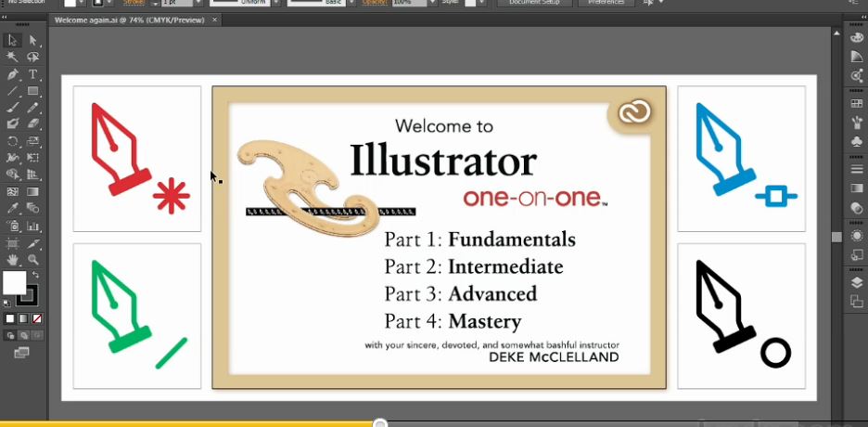The image size is (868, 427).
Task: Set paint mode to Gradient
Action: coord(23,318)
